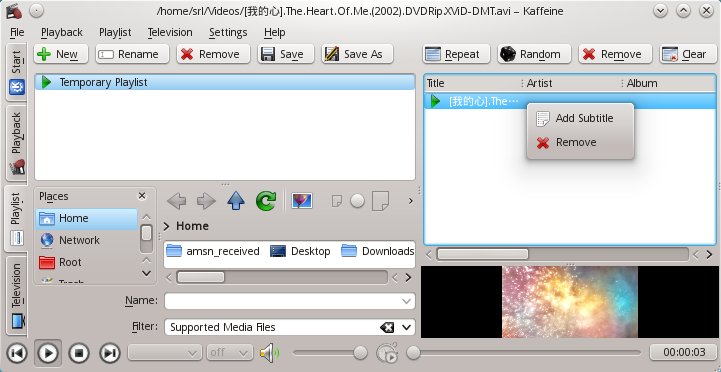This screenshot has width=721, height=372.
Task: Expand the file browser toolbar overflow chevron
Action: click(x=410, y=201)
